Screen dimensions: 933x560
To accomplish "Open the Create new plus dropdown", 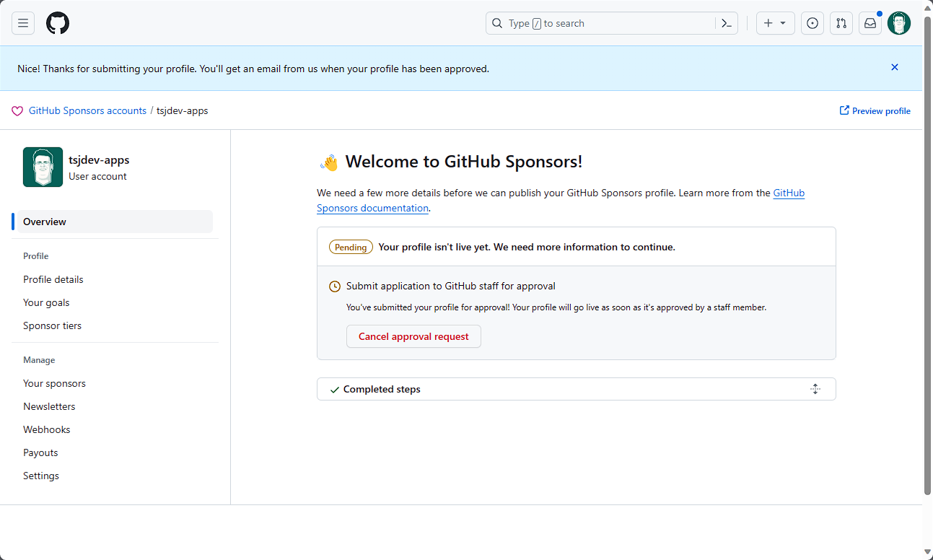I will point(775,23).
